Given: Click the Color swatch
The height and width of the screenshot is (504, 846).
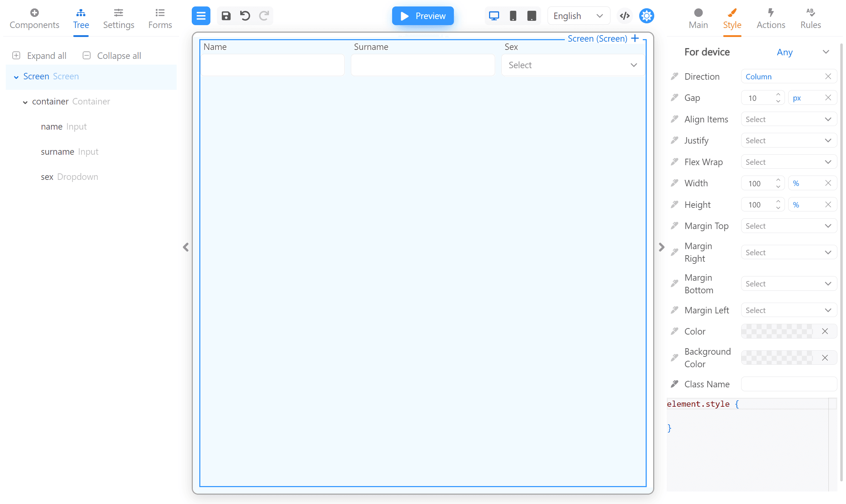Looking at the screenshot, I should click(776, 331).
